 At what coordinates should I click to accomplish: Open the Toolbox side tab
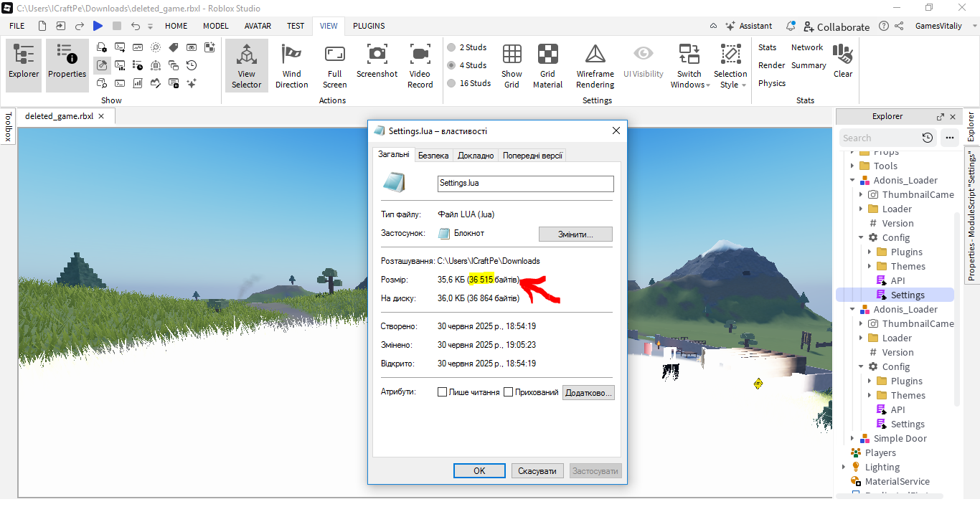point(9,126)
